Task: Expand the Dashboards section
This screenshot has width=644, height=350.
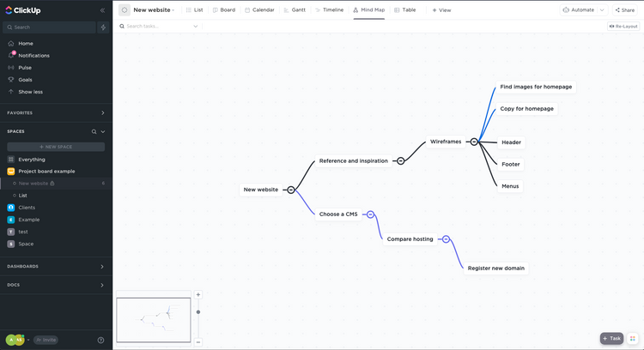Action: pos(102,267)
